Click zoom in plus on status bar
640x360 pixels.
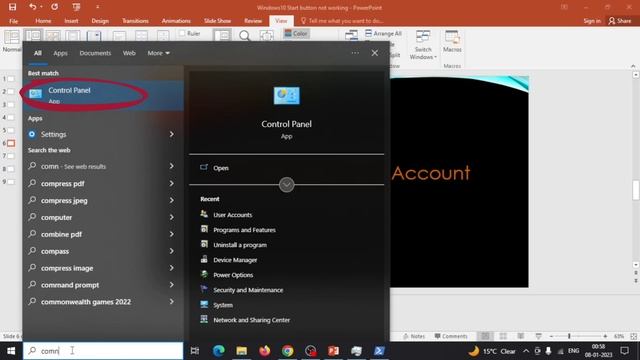605,336
